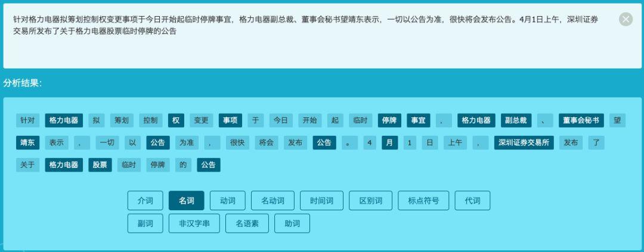644x252 pixels.
Task: Click the highlighted 靖东 token
Action: [28, 142]
